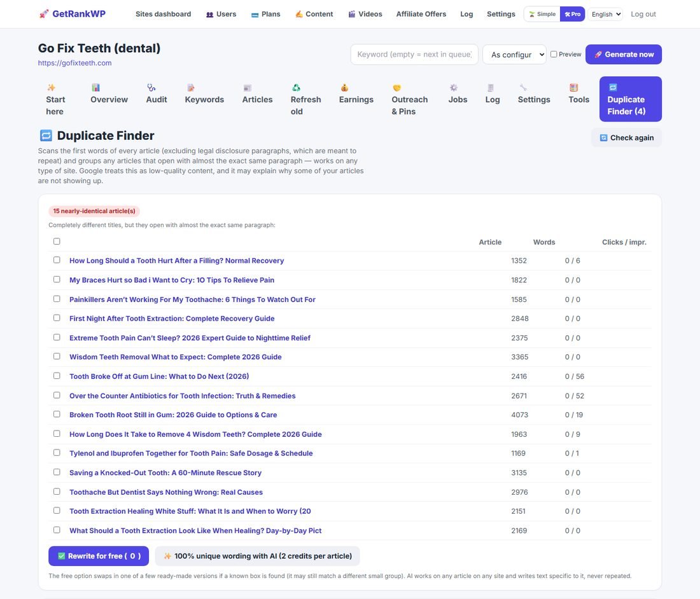Click the word count 4073
Viewport: 700px width, 599px height.
click(x=519, y=415)
